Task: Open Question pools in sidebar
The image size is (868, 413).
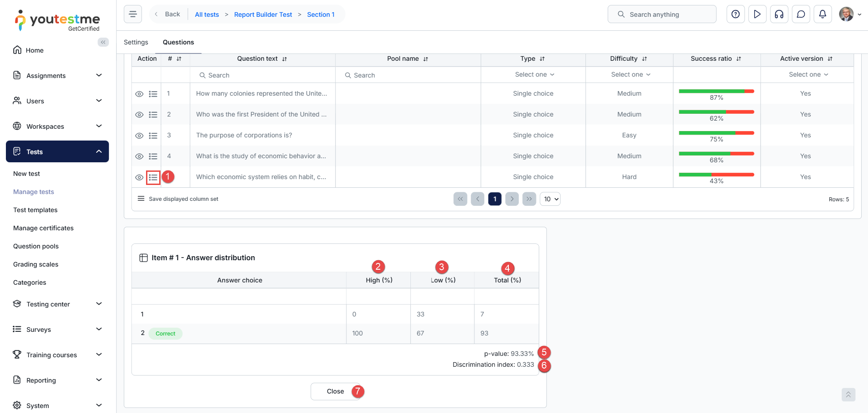Action: [x=36, y=246]
